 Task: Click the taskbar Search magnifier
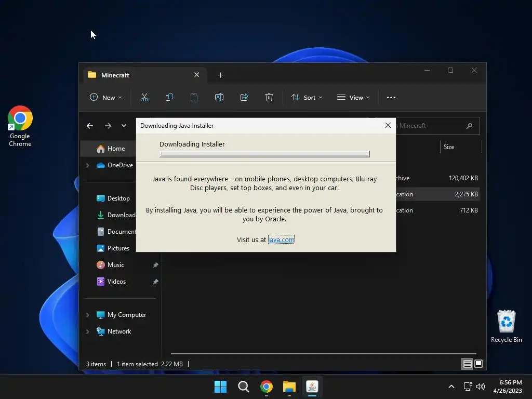point(243,387)
